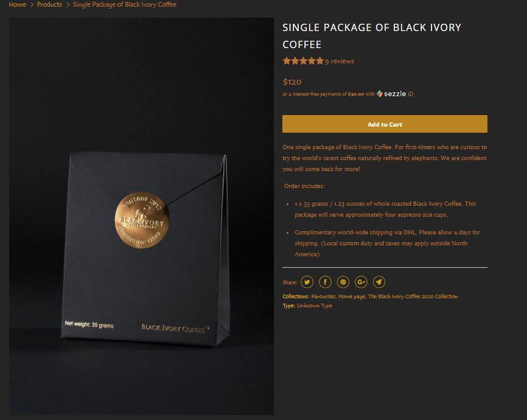The width and height of the screenshot is (527, 420).
Task: Click the five-star rating
Action: 303,61
